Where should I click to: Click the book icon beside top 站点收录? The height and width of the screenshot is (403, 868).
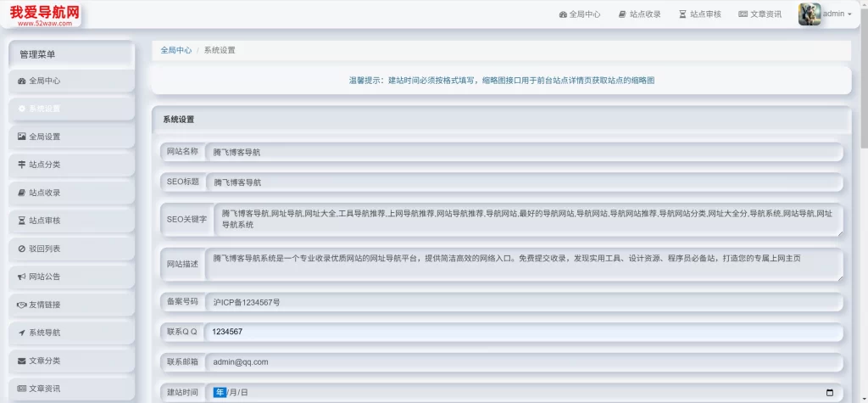[x=622, y=14]
